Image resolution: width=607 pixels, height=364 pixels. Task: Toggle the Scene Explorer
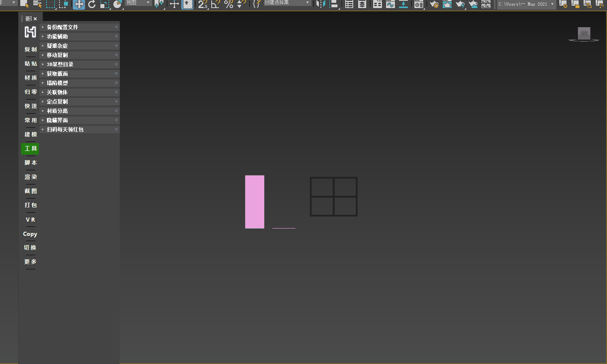click(x=349, y=4)
